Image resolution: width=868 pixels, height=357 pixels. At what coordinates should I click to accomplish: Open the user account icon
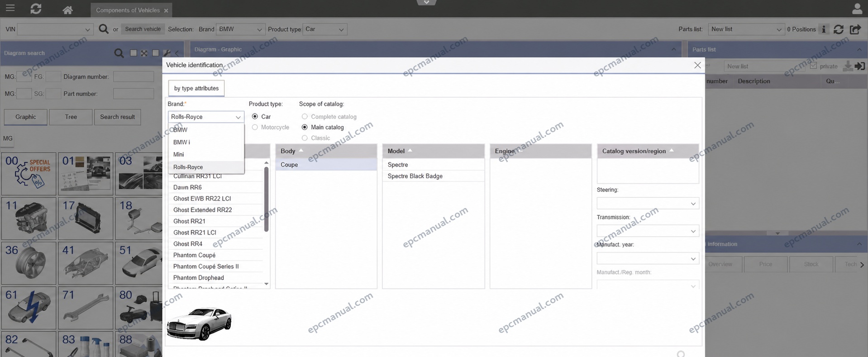[x=857, y=9]
